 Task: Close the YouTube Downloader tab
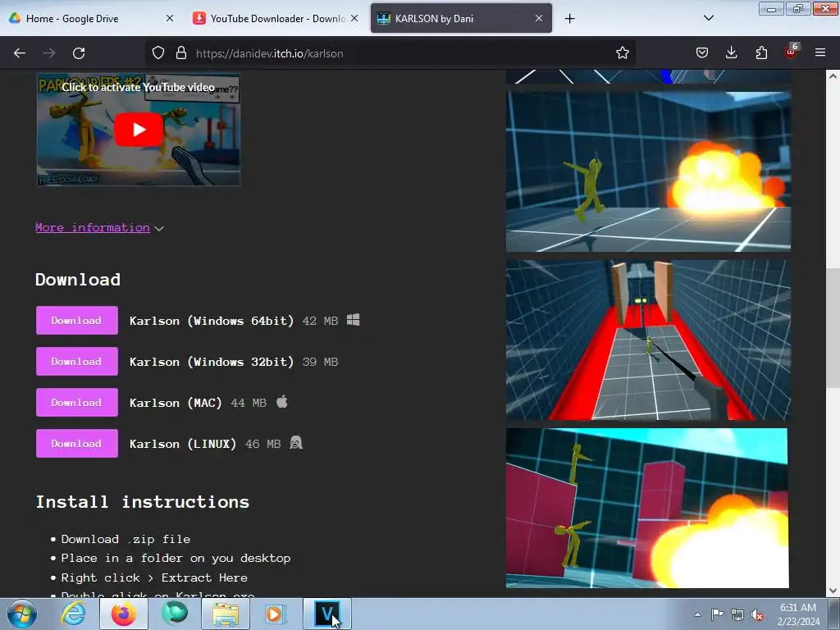coord(354,18)
